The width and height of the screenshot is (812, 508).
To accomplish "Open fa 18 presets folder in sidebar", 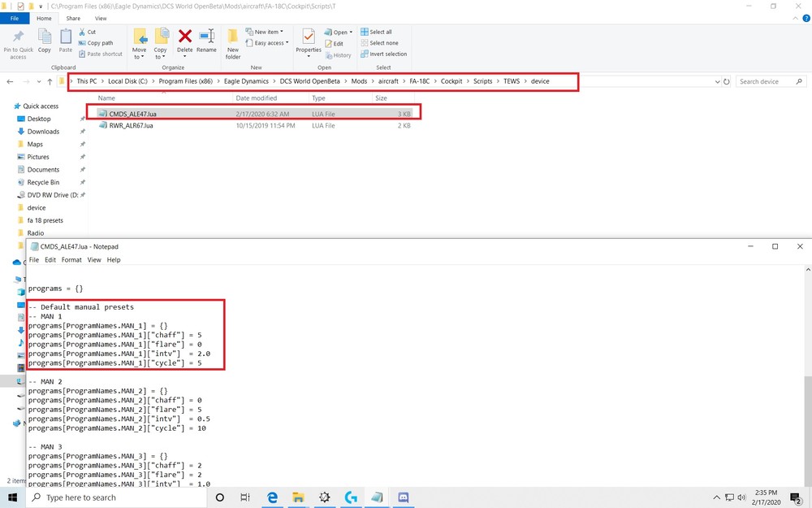I will [x=45, y=220].
